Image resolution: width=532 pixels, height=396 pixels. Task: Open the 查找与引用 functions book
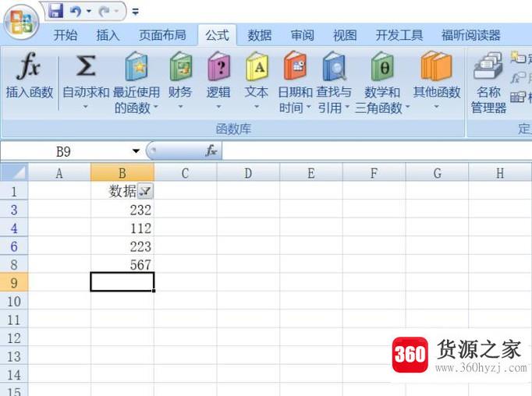coord(334,65)
